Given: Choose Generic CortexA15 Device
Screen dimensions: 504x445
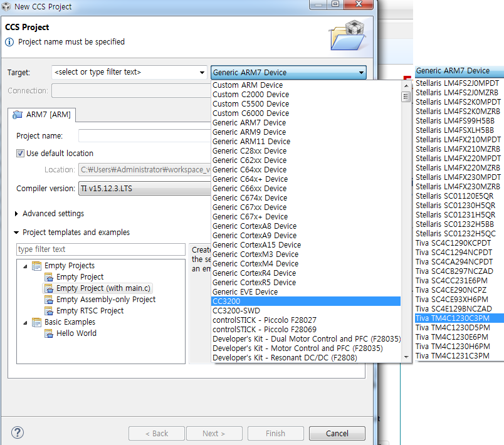Looking at the screenshot, I should pos(256,245).
